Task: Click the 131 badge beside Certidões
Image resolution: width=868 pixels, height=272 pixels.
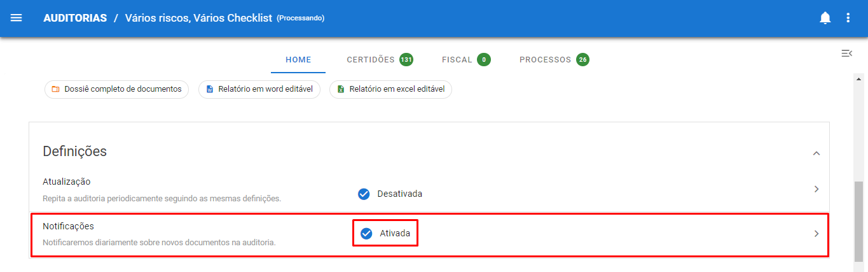Action: 406,60
